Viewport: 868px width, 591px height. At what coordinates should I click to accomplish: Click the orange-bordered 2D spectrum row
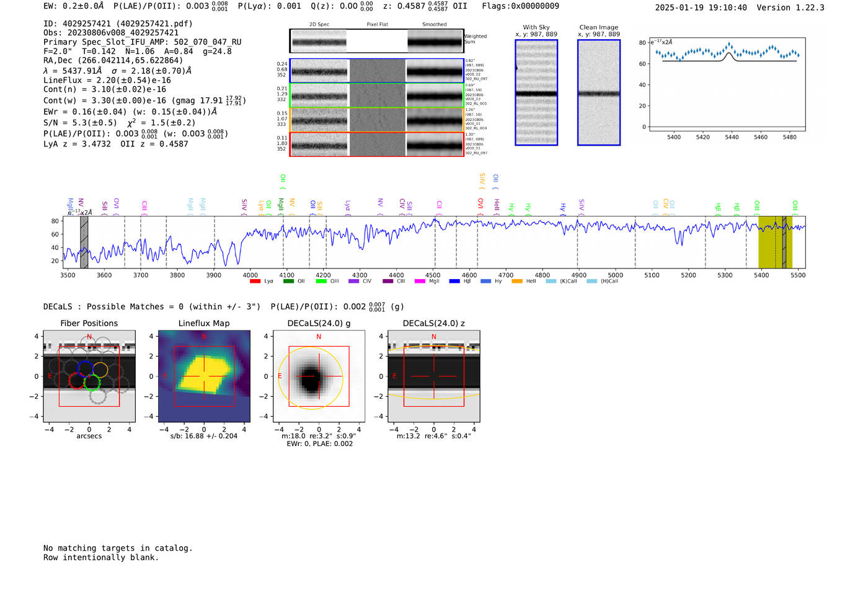[377, 120]
